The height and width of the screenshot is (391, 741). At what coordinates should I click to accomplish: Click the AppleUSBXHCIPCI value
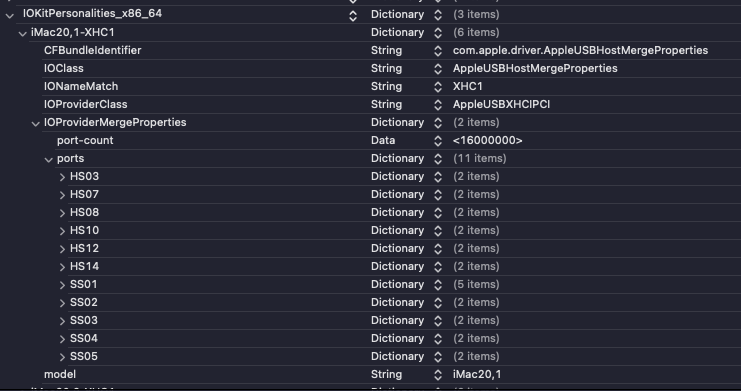coord(501,104)
